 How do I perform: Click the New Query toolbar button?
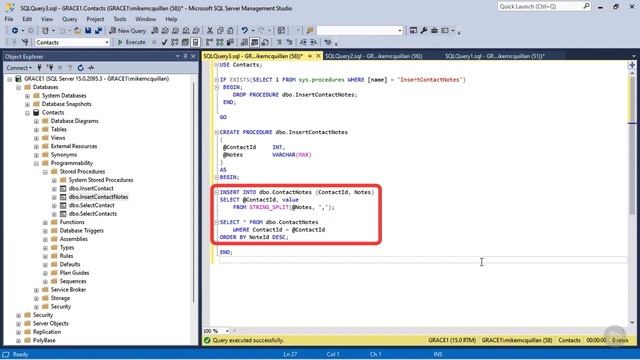127,31
